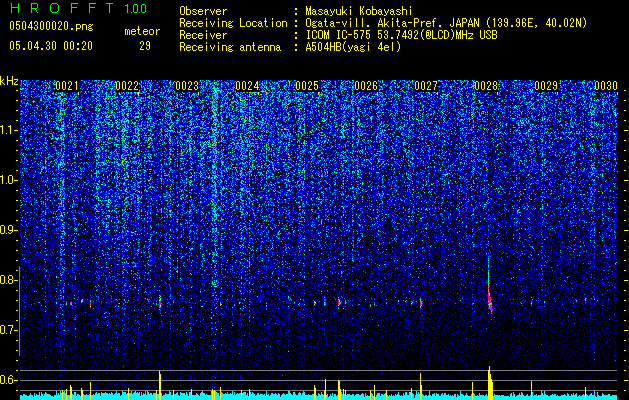Click the meteor count label
The width and height of the screenshot is (629, 400).
pos(142,31)
